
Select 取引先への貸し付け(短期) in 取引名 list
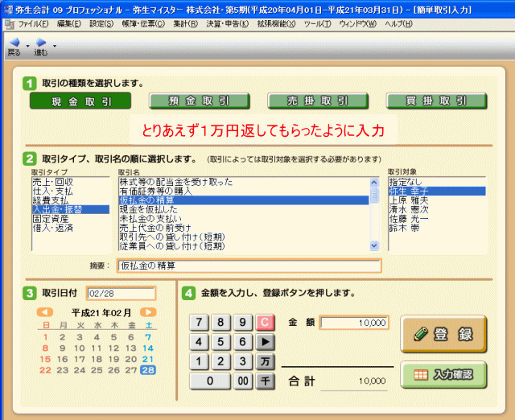tap(244, 237)
